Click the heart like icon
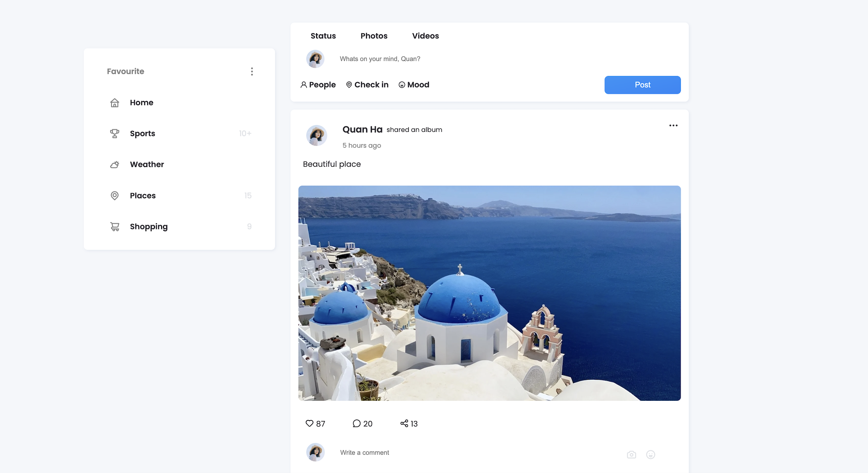 [309, 423]
